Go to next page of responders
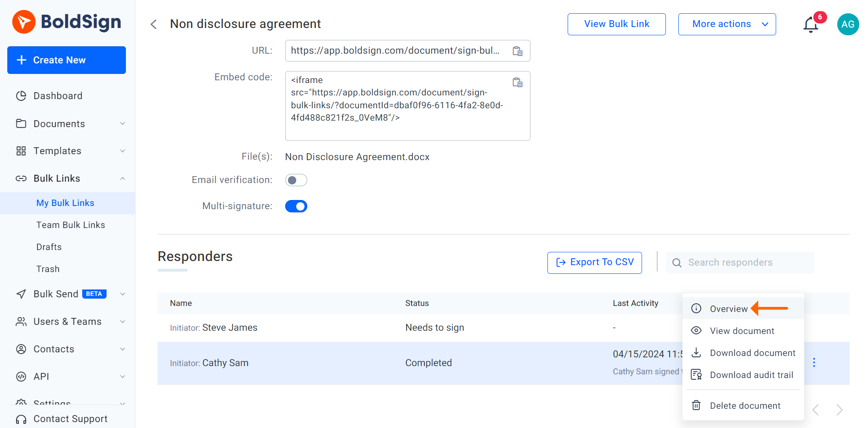Viewport: 868px width, 428px height. tap(839, 410)
